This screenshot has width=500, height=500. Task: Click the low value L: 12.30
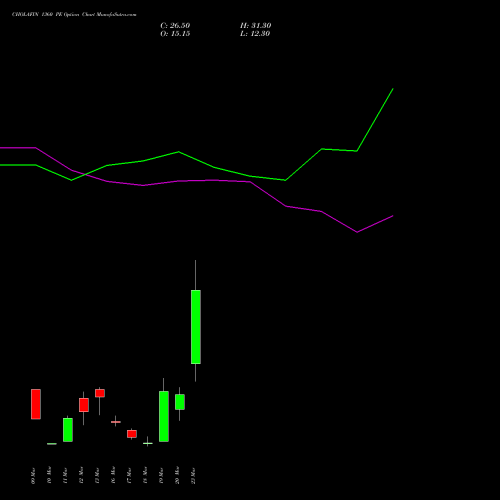click(x=255, y=34)
